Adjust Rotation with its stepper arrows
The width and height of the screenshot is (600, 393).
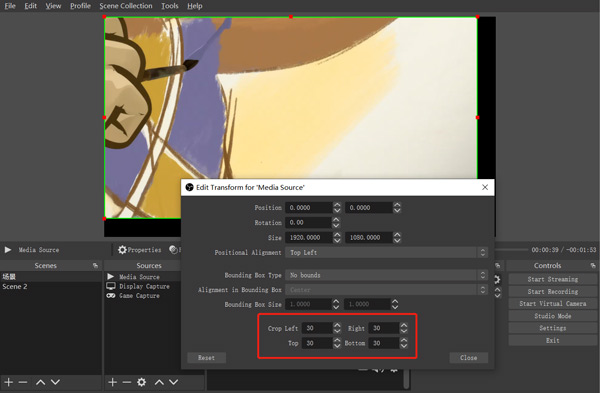(x=336, y=222)
